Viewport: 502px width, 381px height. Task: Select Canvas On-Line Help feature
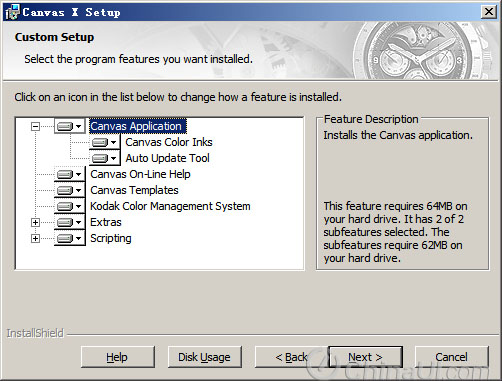pos(140,174)
